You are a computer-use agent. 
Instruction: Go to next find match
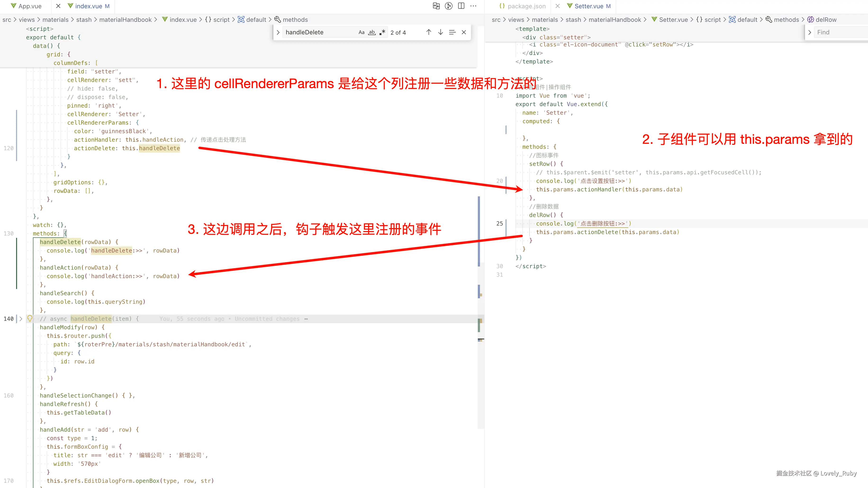(440, 32)
